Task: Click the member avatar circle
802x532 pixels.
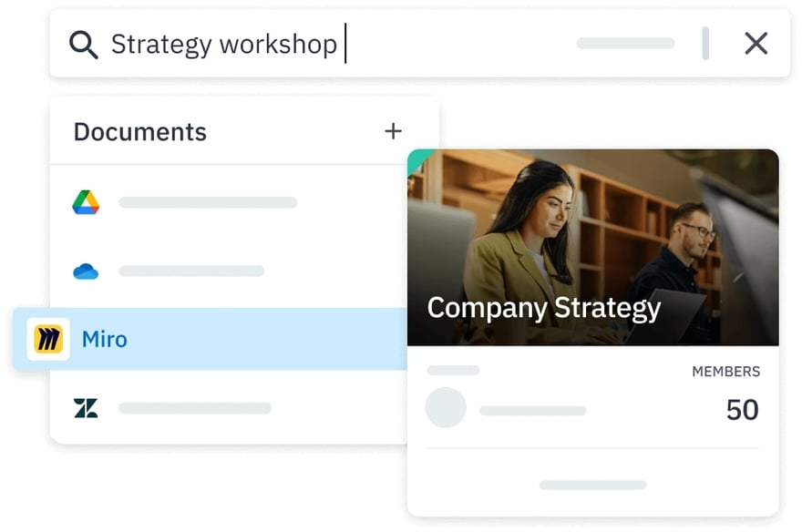Action: click(446, 408)
